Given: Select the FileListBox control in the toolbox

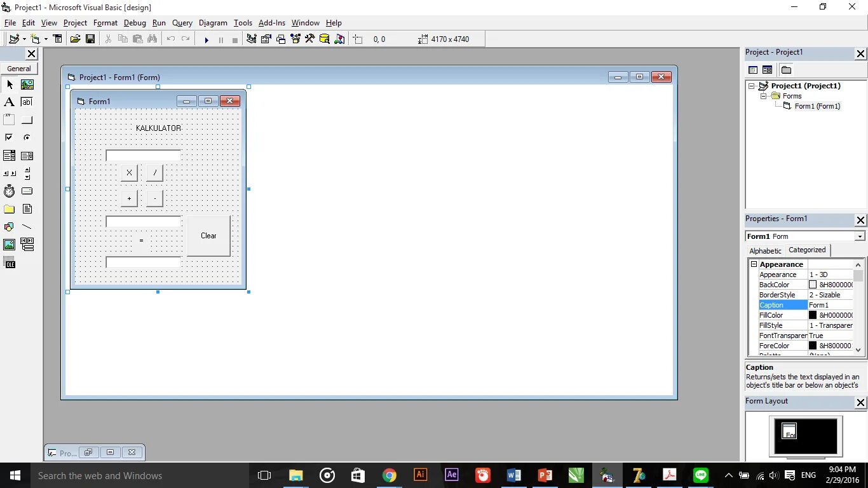Looking at the screenshot, I should (27, 209).
